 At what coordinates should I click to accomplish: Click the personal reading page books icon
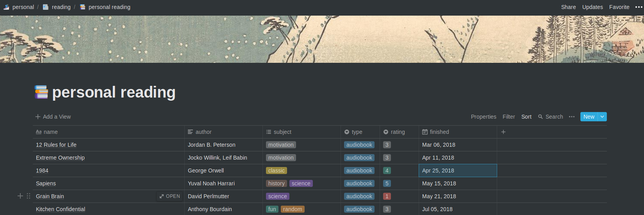tap(41, 92)
